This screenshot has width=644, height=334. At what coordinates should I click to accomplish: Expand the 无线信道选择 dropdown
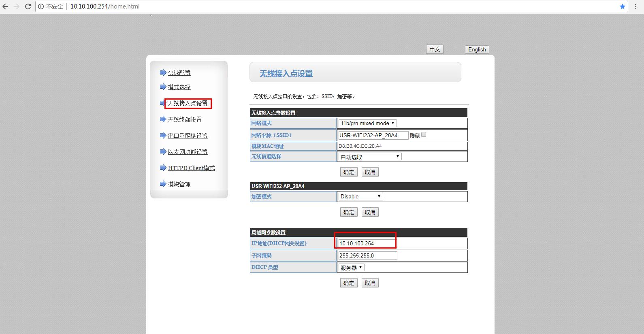click(x=370, y=157)
